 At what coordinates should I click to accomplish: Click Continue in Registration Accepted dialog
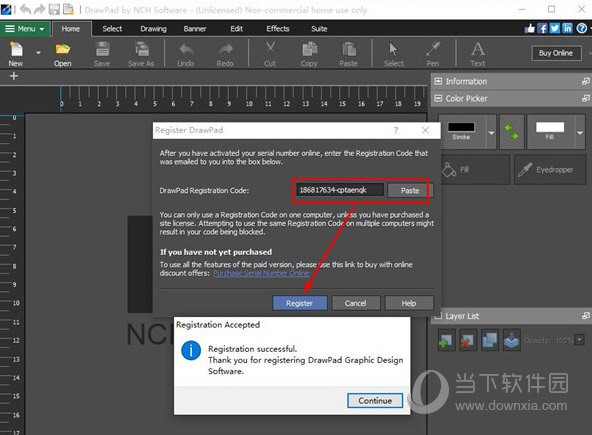[x=375, y=401]
